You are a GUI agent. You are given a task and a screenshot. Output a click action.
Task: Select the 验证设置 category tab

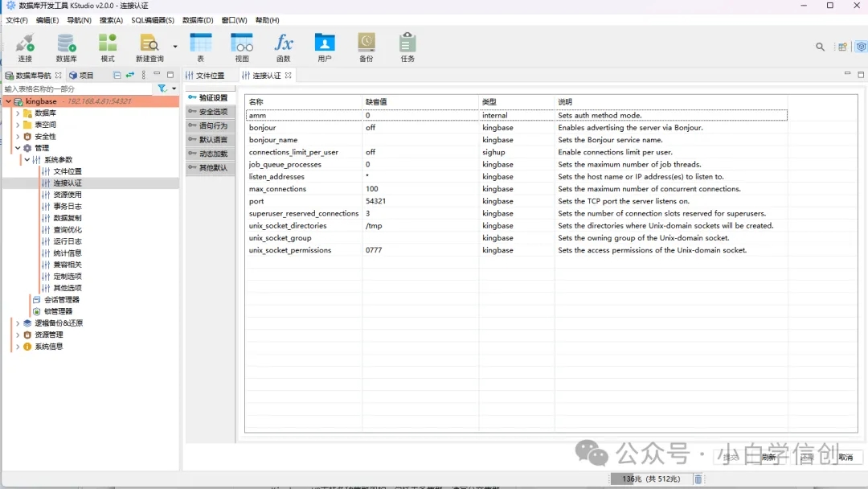click(x=210, y=97)
